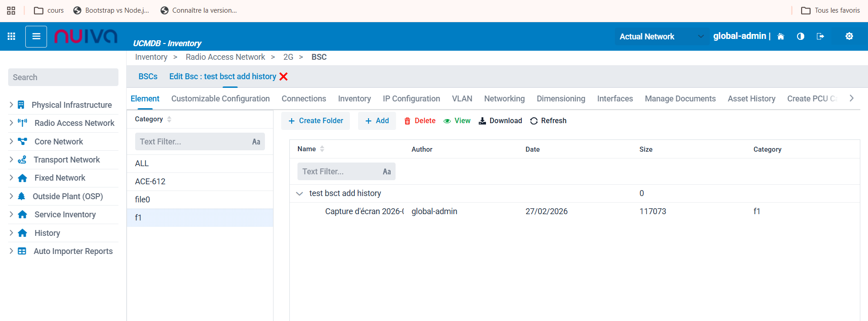Refresh the documents list

pyautogui.click(x=548, y=121)
